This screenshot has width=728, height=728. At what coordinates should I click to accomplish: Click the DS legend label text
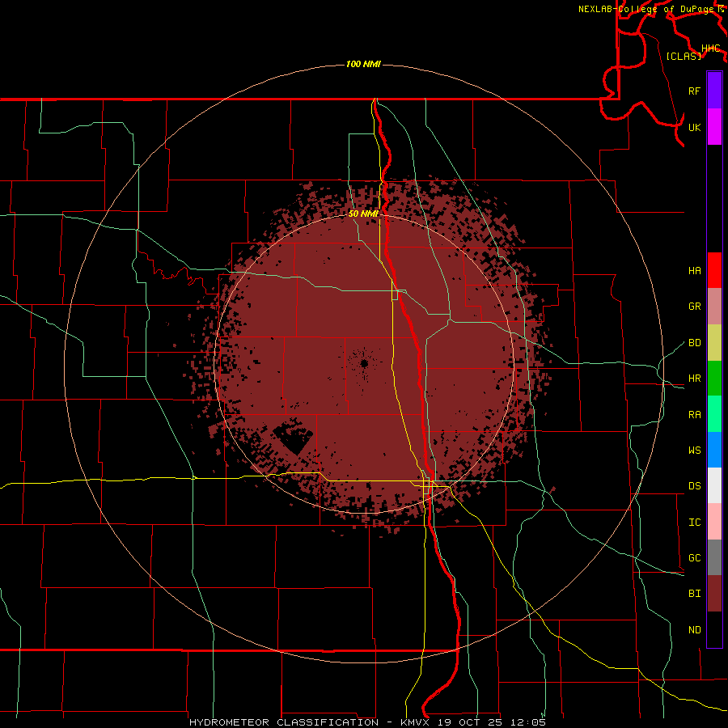[x=694, y=486]
